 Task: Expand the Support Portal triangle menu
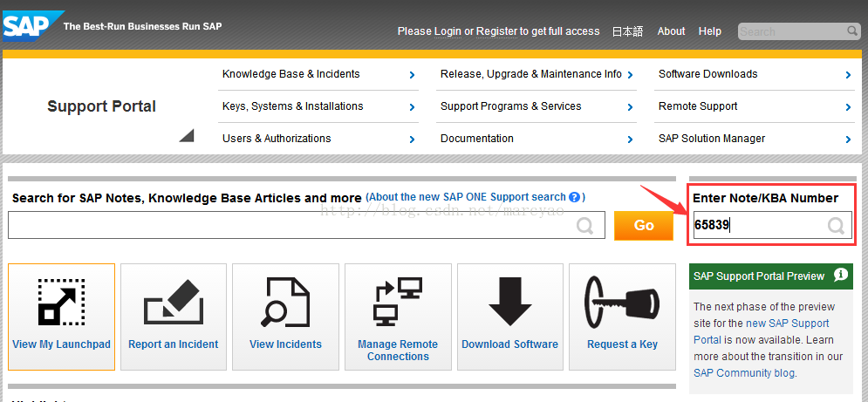pyautogui.click(x=187, y=135)
